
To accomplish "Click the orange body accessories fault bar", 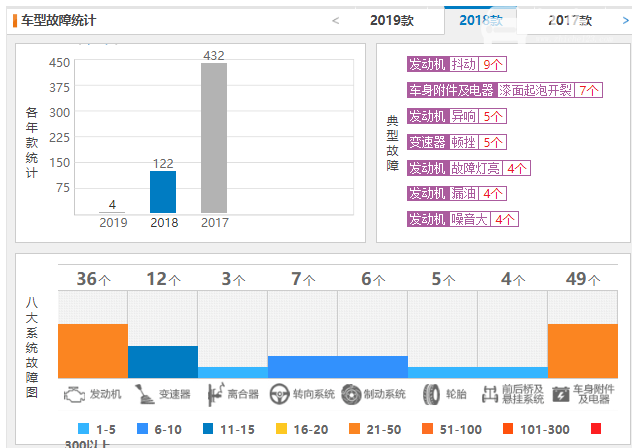I will point(583,351).
